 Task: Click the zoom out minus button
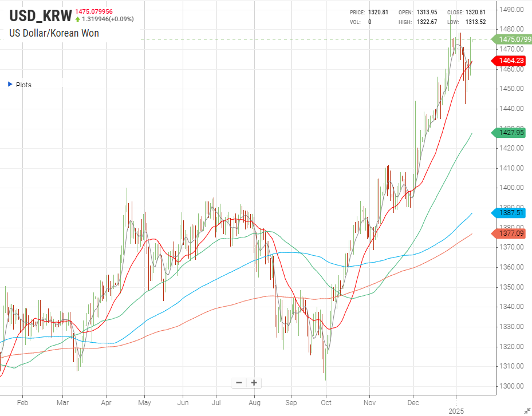click(x=239, y=383)
